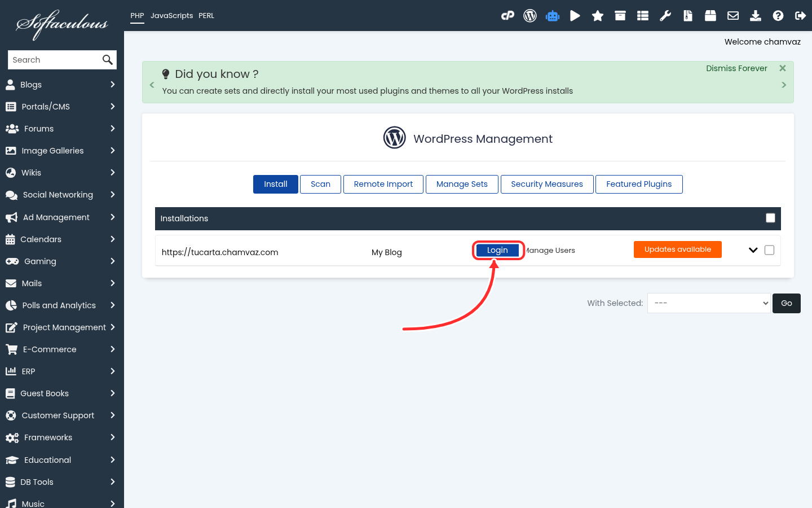The height and width of the screenshot is (508, 812).
Task: Click the search magnifier icon
Action: point(107,60)
